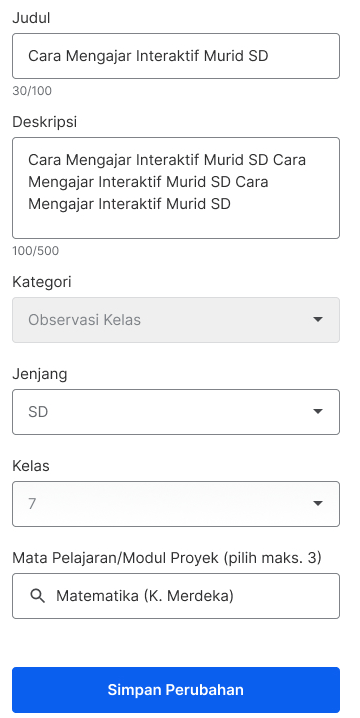Save changes with Simpan Perubahan button
Image resolution: width=360 pixels, height=718 pixels.
[x=176, y=690]
